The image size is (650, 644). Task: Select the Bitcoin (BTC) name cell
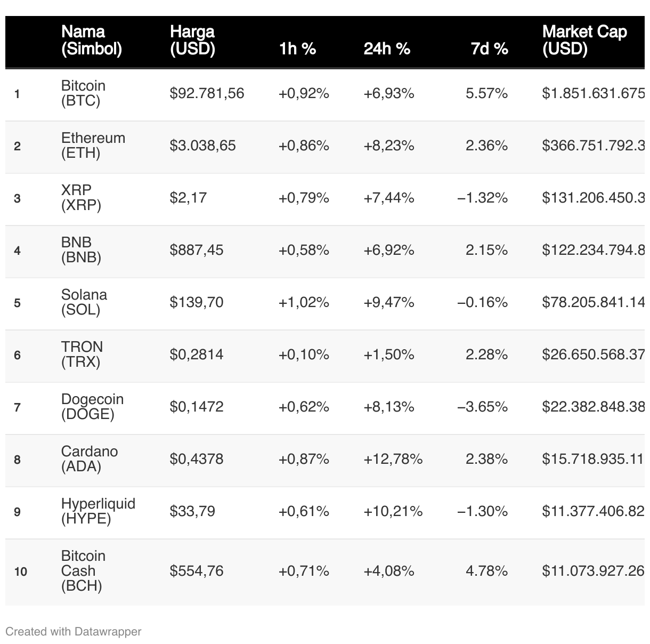coord(83,93)
